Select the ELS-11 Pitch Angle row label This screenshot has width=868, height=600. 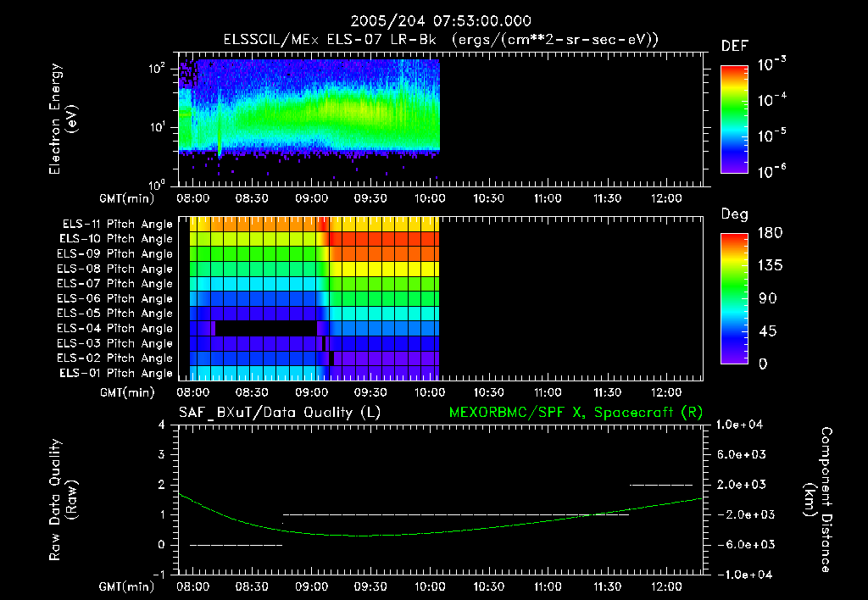tap(117, 225)
